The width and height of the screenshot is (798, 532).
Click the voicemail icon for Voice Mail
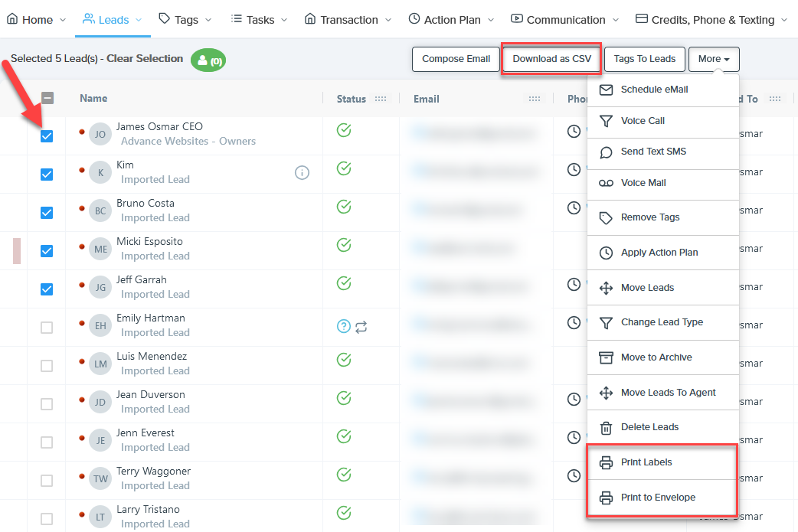606,183
